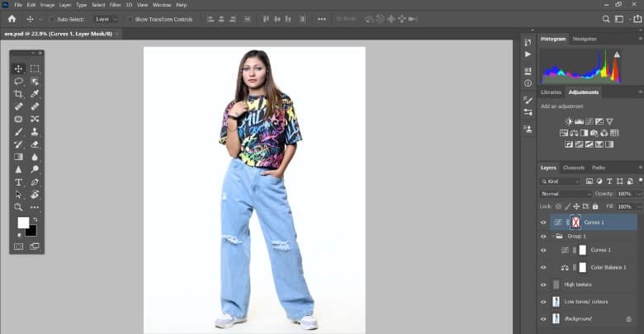Viewport: 644px width, 334px height.
Task: Open the Histogram panel options menu
Action: [640, 39]
